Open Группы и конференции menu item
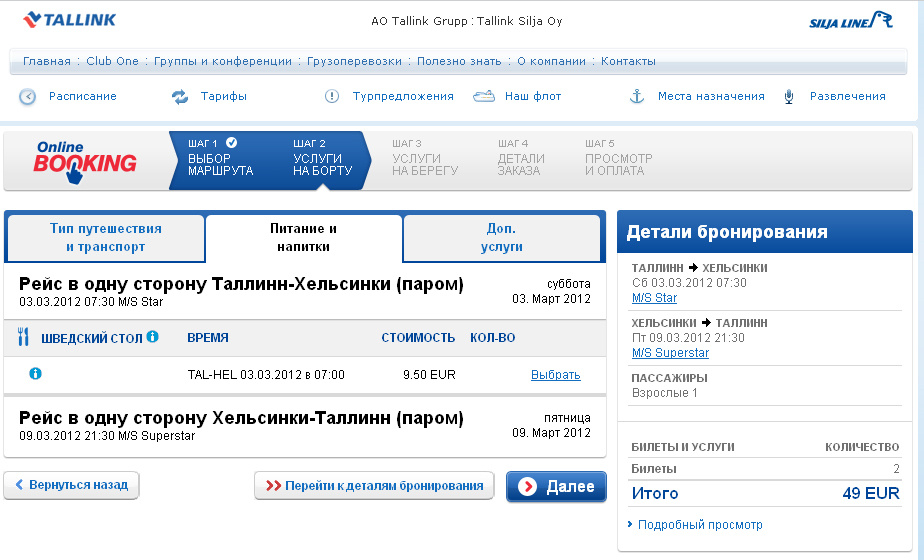Image resolution: width=924 pixels, height=560 pixels. [223, 61]
